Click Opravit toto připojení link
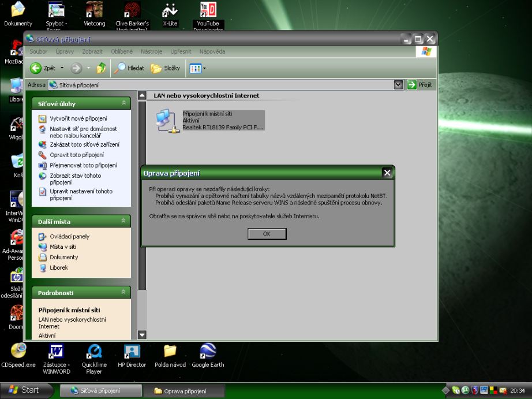Image resolution: width=532 pixels, height=399 pixels. (76, 155)
